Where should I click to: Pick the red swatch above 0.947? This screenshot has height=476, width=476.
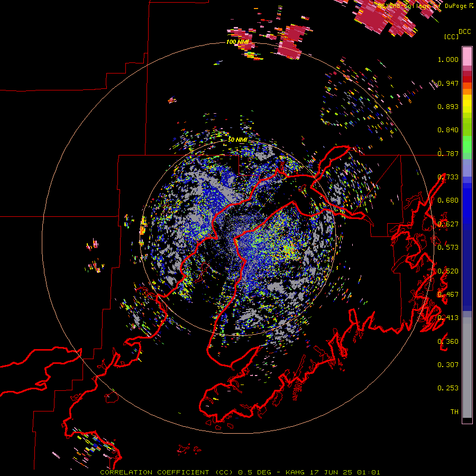[x=467, y=79]
